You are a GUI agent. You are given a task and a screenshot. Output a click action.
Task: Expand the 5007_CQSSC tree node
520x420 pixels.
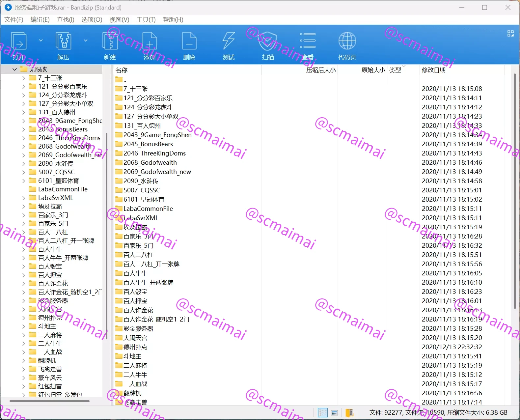click(x=23, y=172)
